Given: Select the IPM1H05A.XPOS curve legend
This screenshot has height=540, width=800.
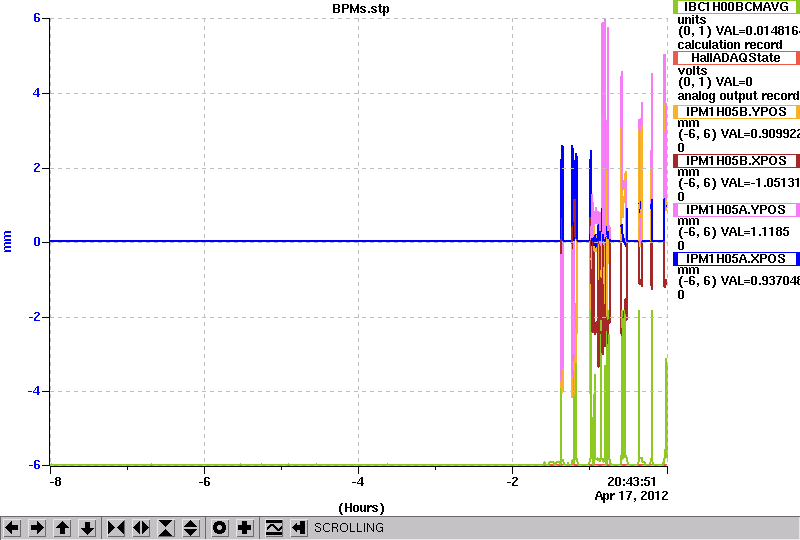Looking at the screenshot, I should (x=736, y=259).
